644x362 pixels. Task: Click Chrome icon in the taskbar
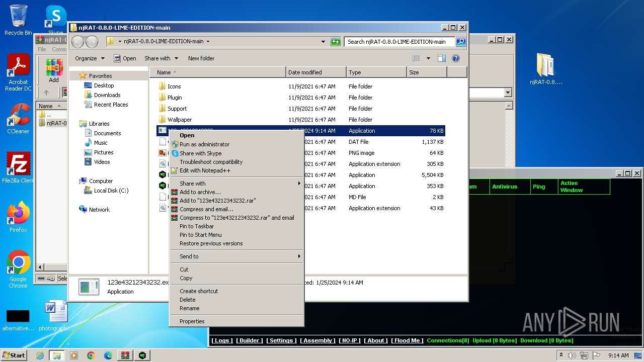point(91,355)
